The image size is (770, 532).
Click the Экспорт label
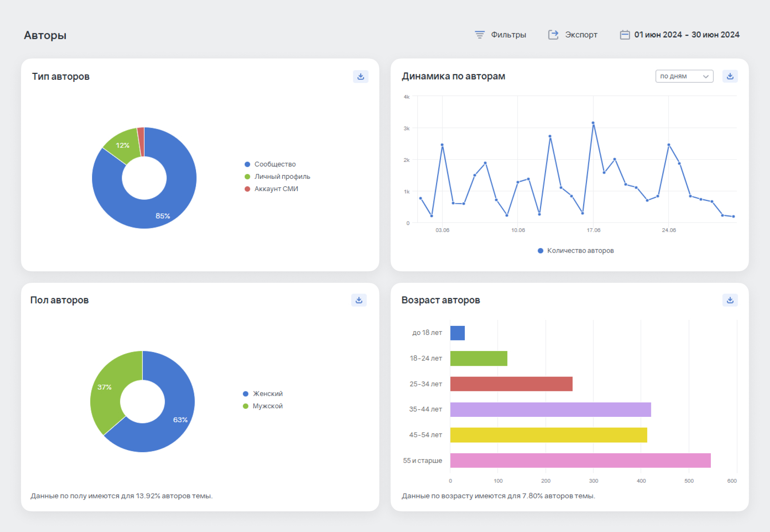point(581,35)
